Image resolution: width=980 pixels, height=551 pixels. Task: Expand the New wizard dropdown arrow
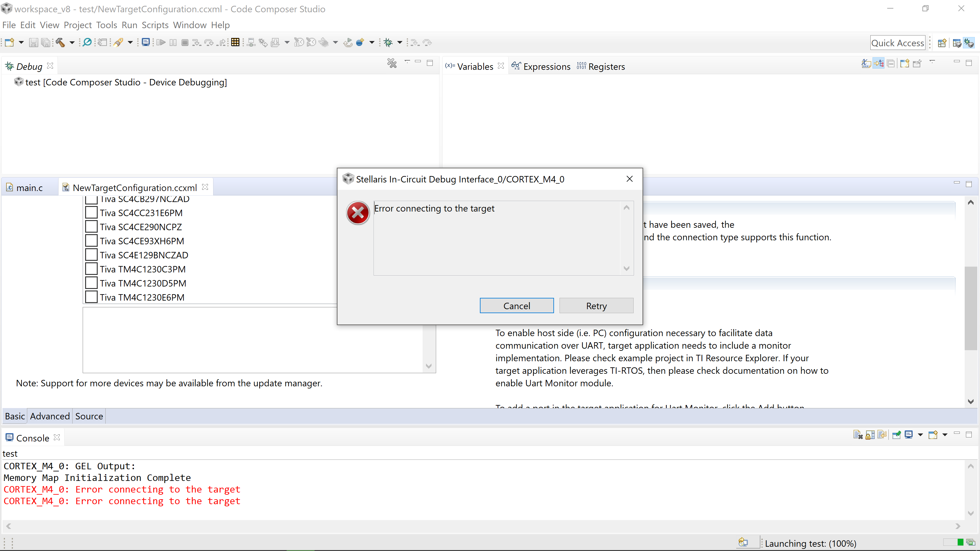click(21, 43)
